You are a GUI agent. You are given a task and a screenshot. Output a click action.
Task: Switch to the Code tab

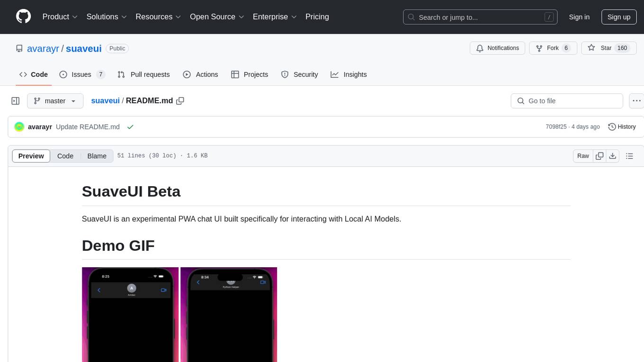pos(34,74)
